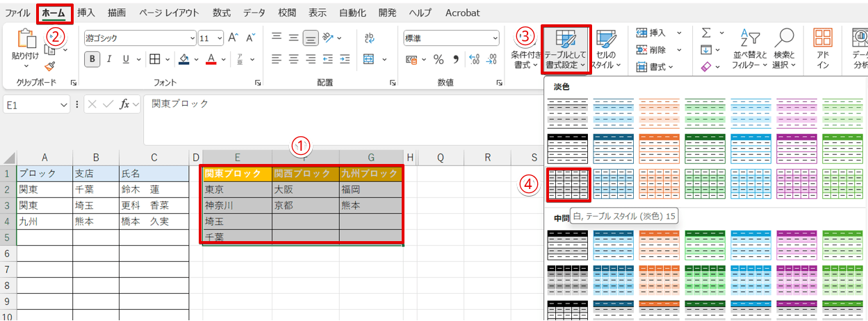868x321 pixels.
Task: Open 並べ替えとフィルター dropdown
Action: point(749,48)
